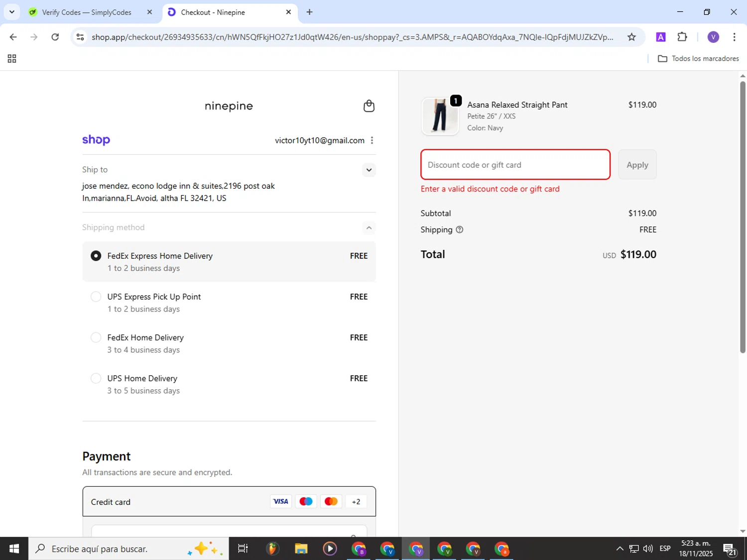This screenshot has height=560, width=747.
Task: Open the media player taskbar icon
Action: [330, 549]
